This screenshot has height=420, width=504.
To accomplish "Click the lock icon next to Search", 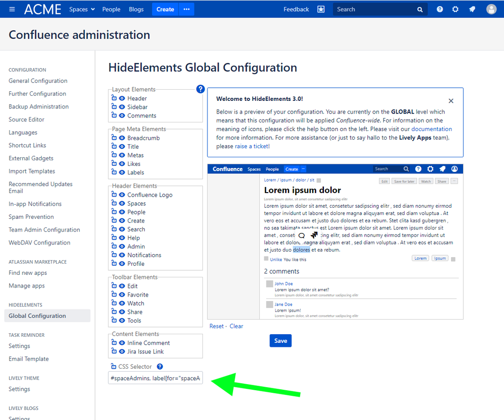I will click(x=114, y=229).
